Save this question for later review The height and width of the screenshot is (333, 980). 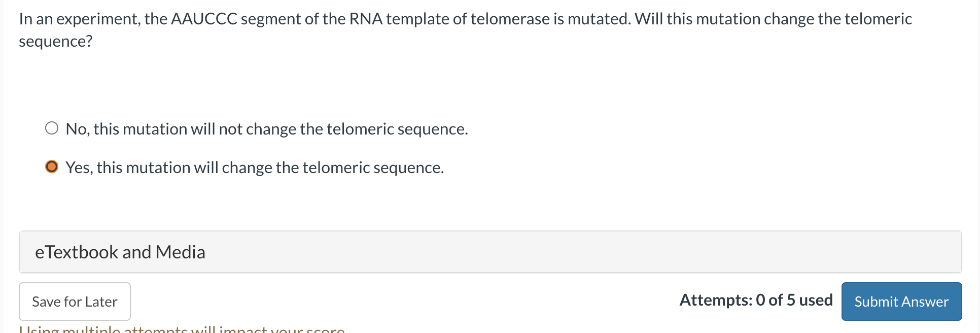pos(74,301)
